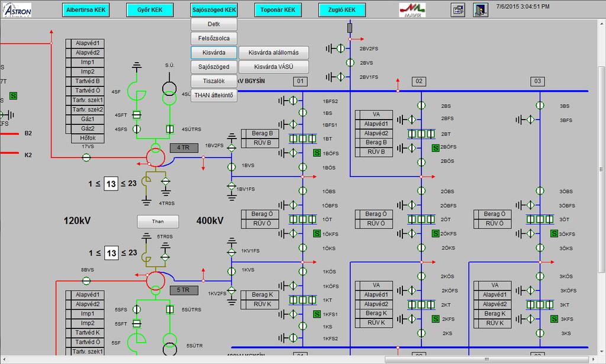This screenshot has height=364, width=606.
Task: Collapse the Sajószöged KEK station menu
Action: (214, 10)
